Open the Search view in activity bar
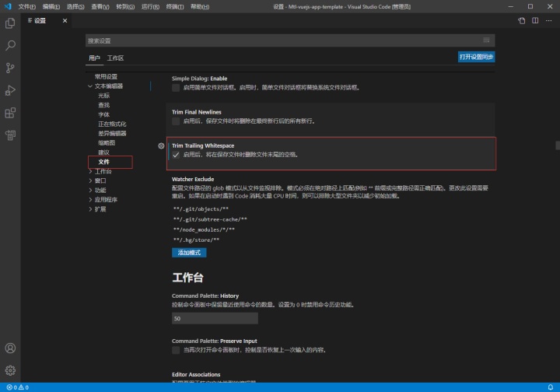 pyautogui.click(x=10, y=45)
